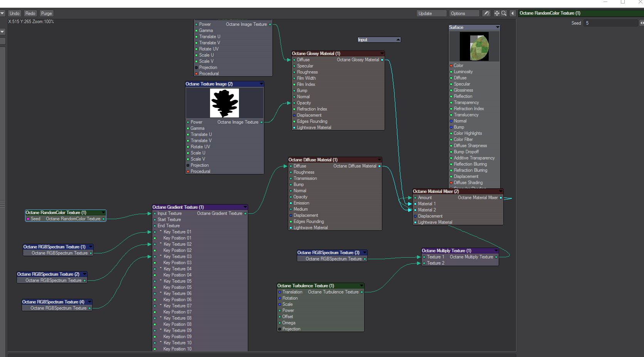
Task: Select Key Texture 01 on Gradient node
Action: click(177, 232)
